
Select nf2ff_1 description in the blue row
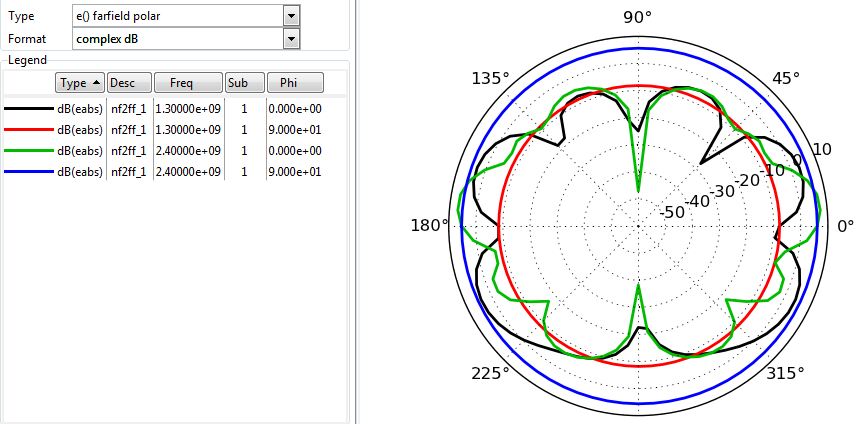click(129, 172)
